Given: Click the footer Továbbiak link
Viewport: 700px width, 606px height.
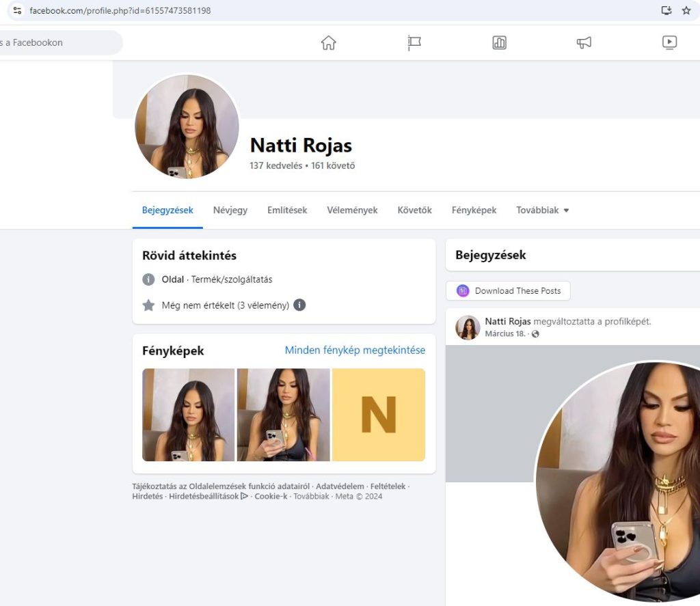Looking at the screenshot, I should (311, 496).
